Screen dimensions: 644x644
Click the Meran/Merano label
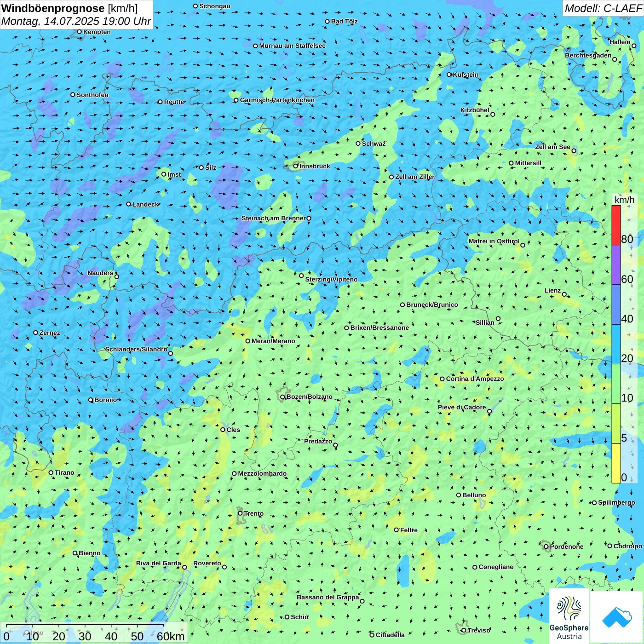pos(273,341)
